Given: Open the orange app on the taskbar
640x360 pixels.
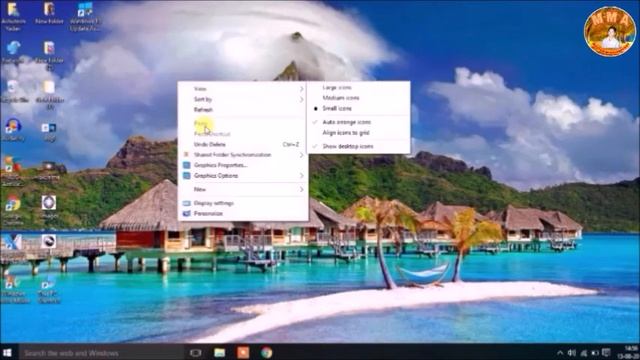Looking at the screenshot, I should click(x=243, y=353).
